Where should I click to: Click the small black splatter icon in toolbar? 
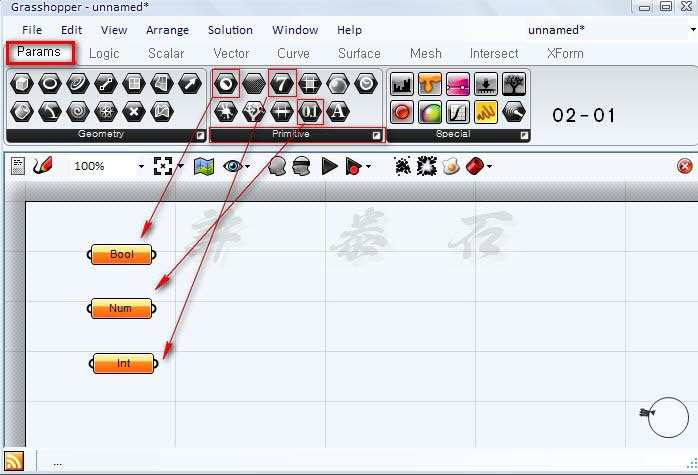click(403, 166)
